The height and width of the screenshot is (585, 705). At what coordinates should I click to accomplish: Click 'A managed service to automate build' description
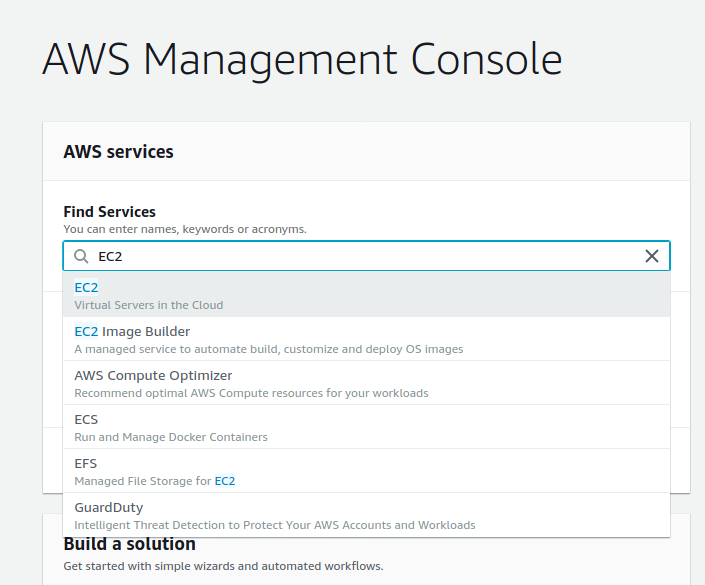pos(269,349)
